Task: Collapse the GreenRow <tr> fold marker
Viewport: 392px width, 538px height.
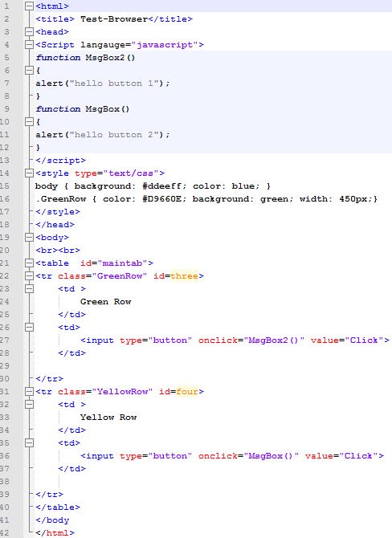Action: pyautogui.click(x=30, y=276)
